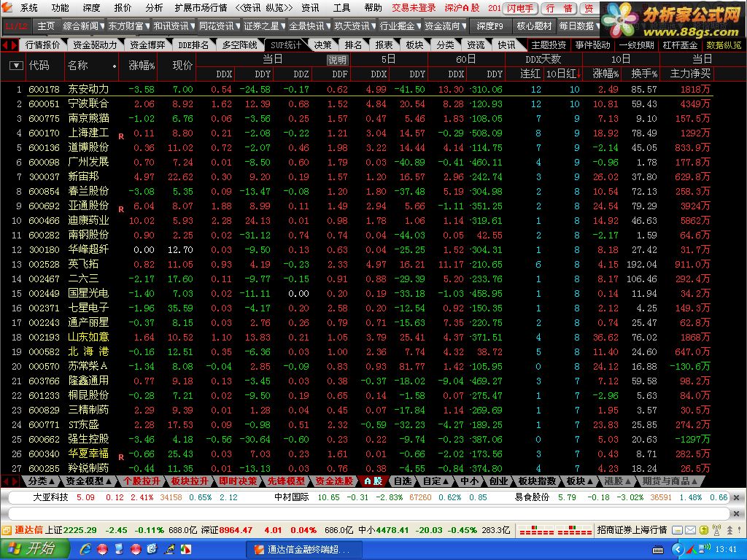Open the 板块指数 bottom tab
Screen dimensions: 747x560
pos(537,481)
